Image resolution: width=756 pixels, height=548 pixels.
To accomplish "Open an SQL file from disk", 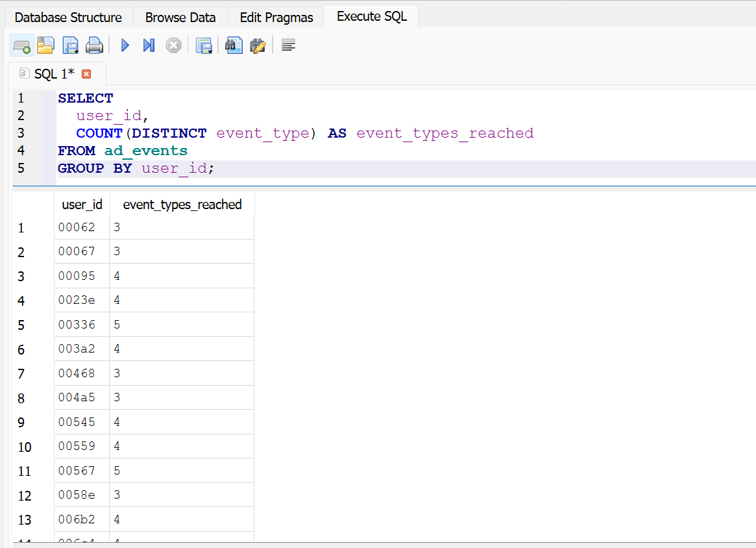I will point(45,45).
